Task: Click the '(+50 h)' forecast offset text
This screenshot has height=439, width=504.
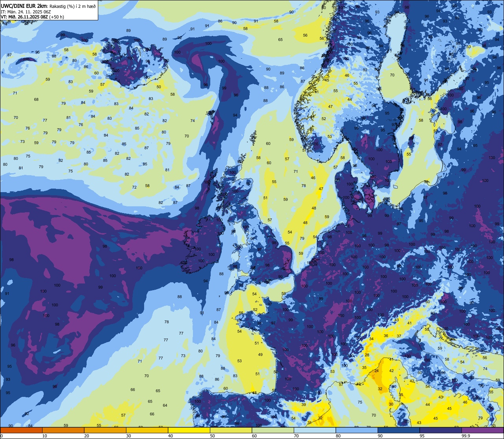Action: (x=57, y=17)
